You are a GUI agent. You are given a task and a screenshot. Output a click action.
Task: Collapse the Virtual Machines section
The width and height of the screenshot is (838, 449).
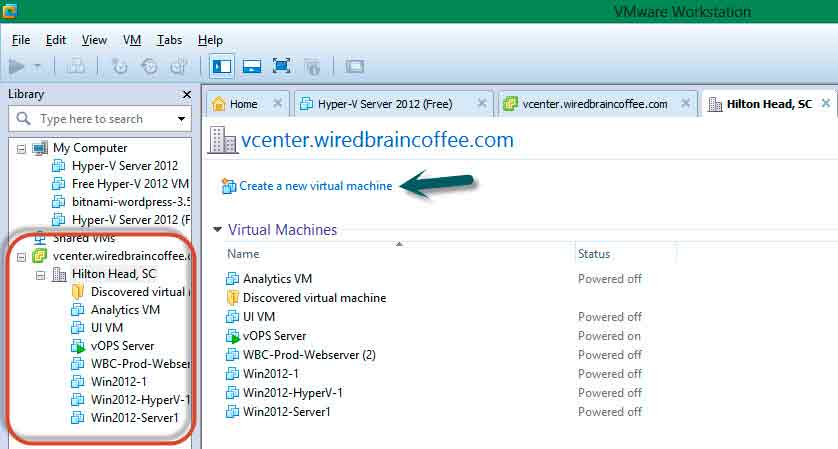point(217,230)
